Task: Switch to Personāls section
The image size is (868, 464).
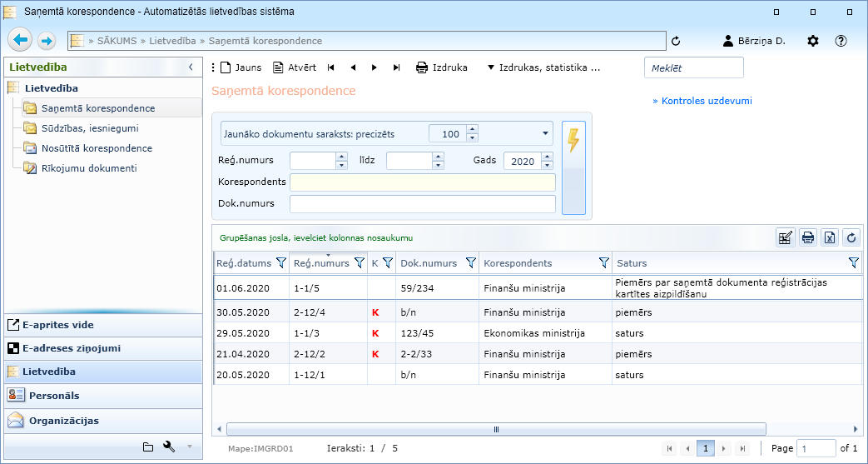Action: coord(54,396)
